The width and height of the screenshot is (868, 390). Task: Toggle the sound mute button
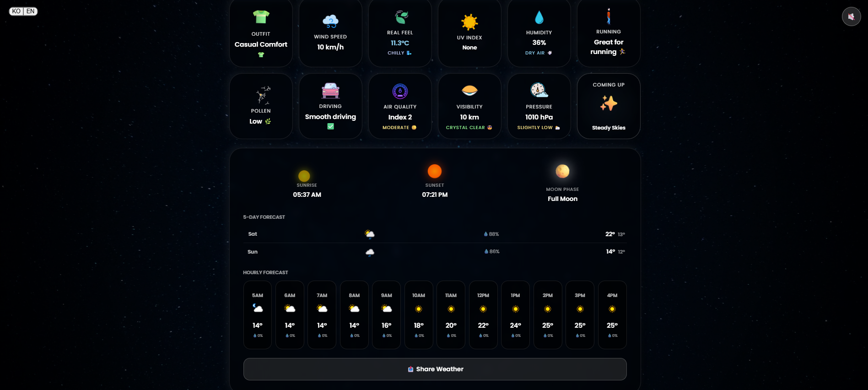[851, 16]
